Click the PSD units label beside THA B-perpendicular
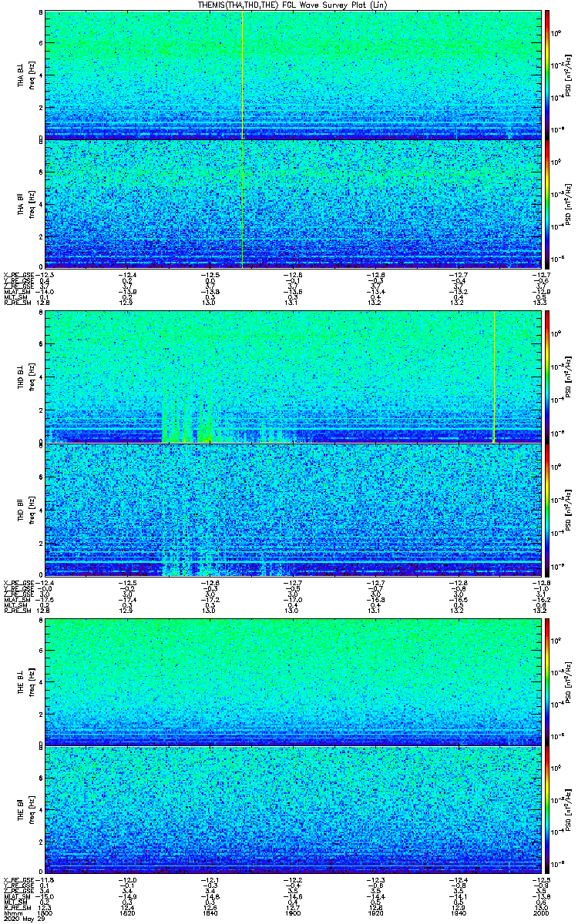Viewport: 578px width, 924px height. [567, 75]
